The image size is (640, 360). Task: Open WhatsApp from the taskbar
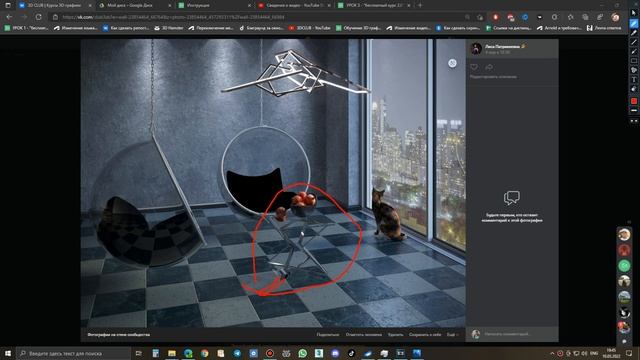[x=302, y=353]
